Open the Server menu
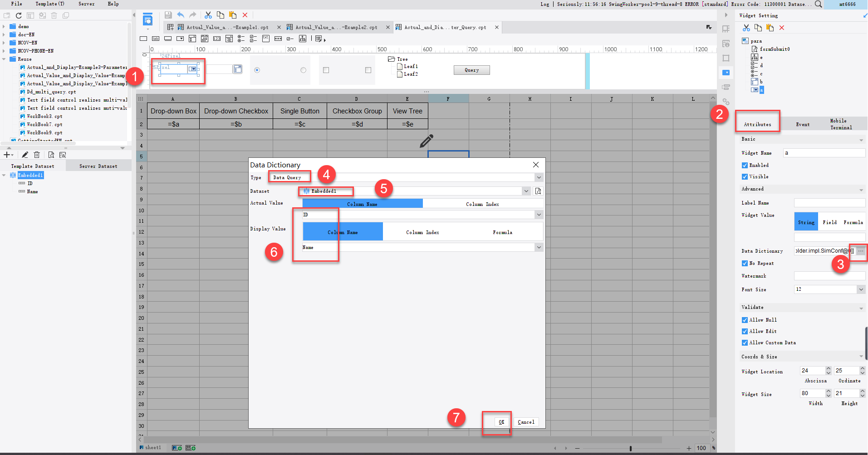The image size is (868, 455). (x=86, y=4)
